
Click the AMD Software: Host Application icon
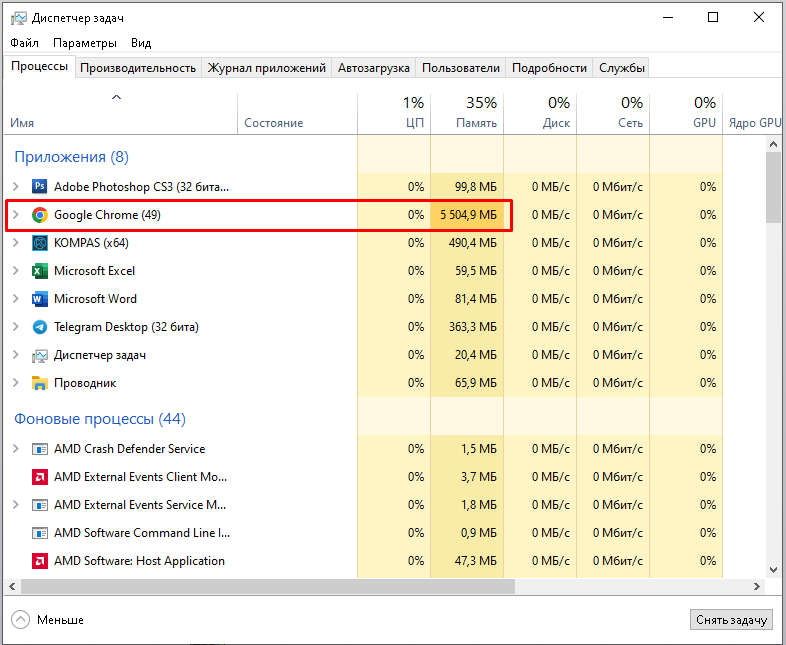(x=40, y=561)
